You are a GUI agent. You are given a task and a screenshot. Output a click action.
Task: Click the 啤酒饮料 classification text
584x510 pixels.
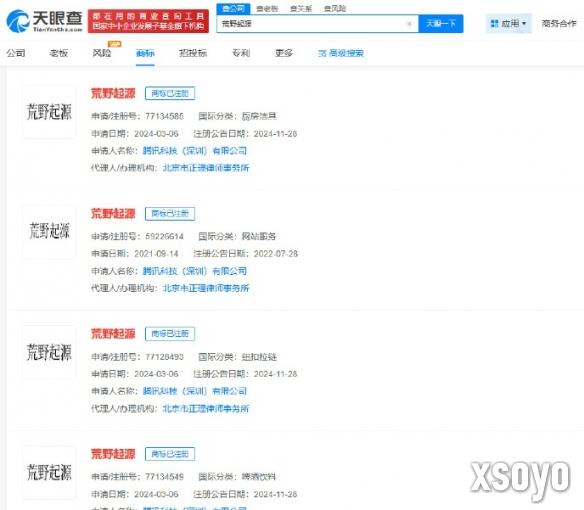[x=259, y=476]
